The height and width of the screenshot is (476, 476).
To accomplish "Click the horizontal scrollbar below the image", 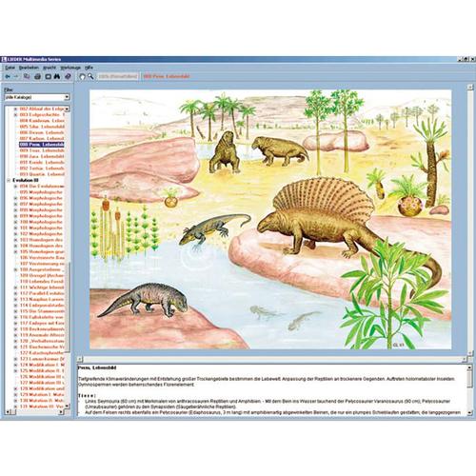I will coord(272,359).
